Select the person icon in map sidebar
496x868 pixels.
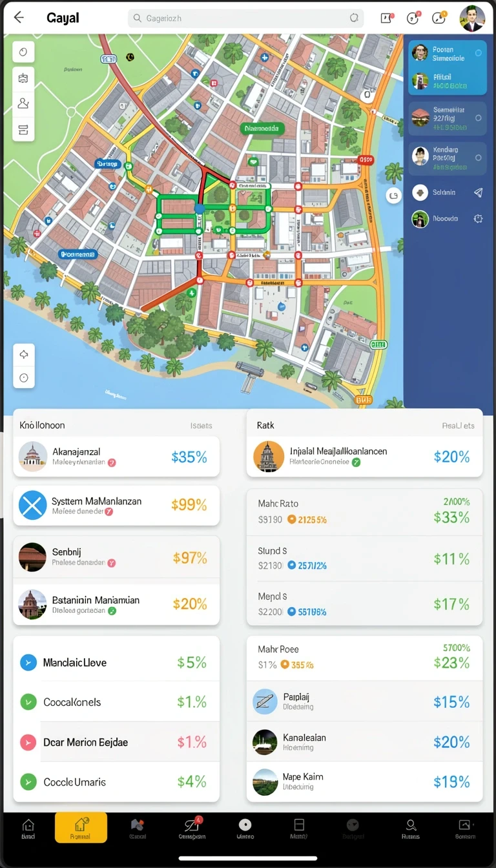23,103
